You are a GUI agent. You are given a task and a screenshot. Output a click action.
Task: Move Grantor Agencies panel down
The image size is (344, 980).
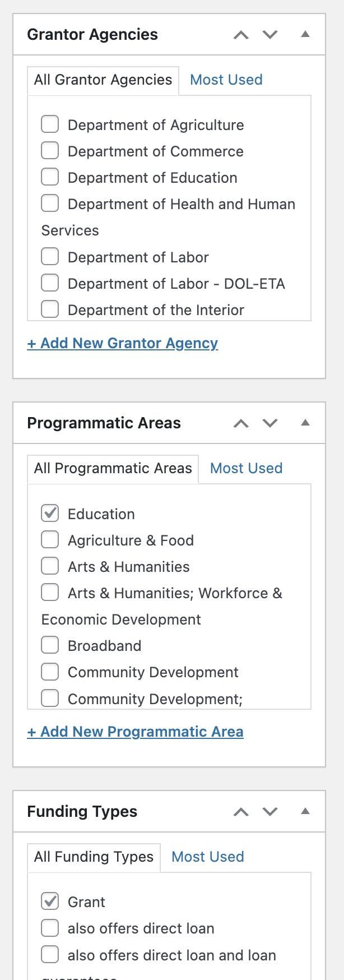270,35
